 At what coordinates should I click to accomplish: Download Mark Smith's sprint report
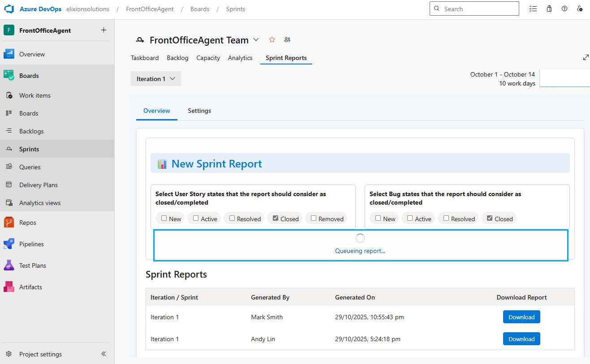coord(521,317)
